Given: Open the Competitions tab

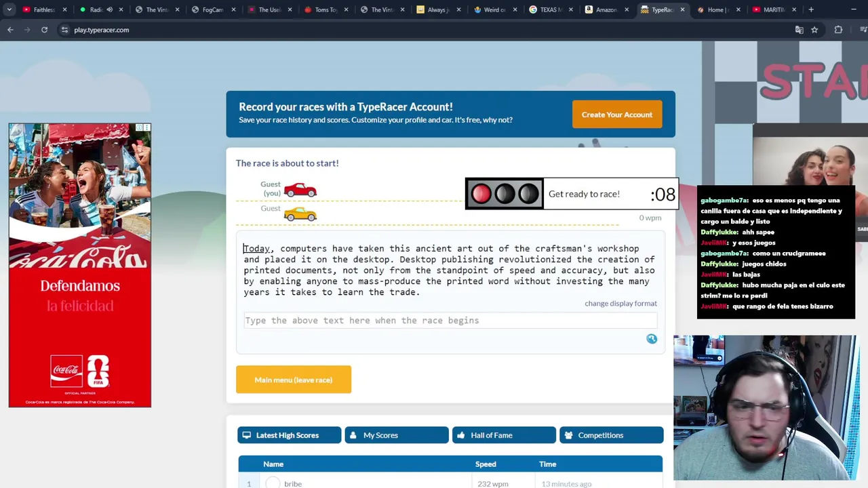Looking at the screenshot, I should (x=611, y=435).
